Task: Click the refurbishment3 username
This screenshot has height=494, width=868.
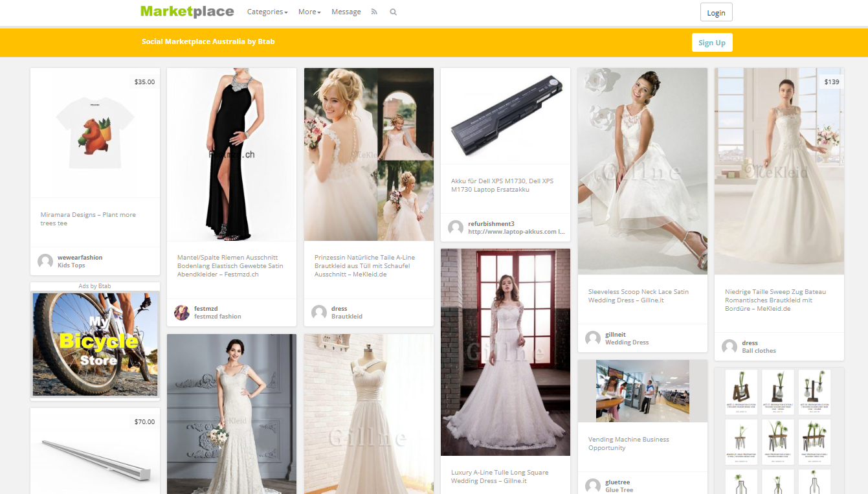Action: tap(491, 223)
